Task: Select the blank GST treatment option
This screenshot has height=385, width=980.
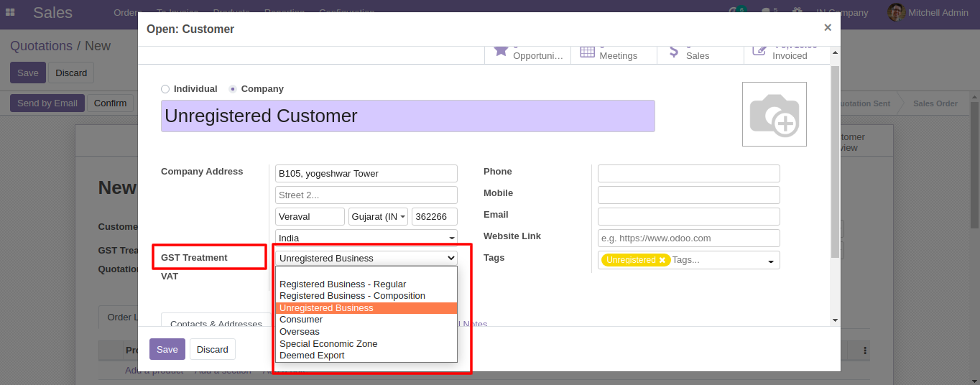Action: 366,273
